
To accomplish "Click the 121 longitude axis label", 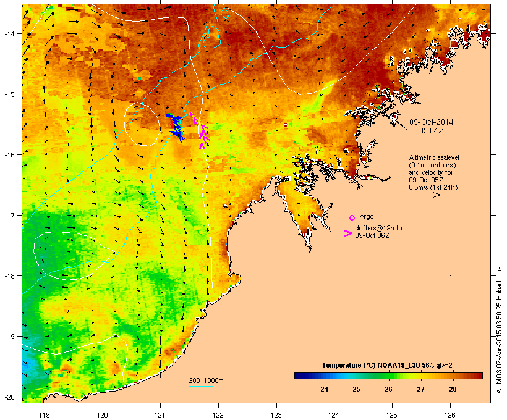I will (x=160, y=415).
